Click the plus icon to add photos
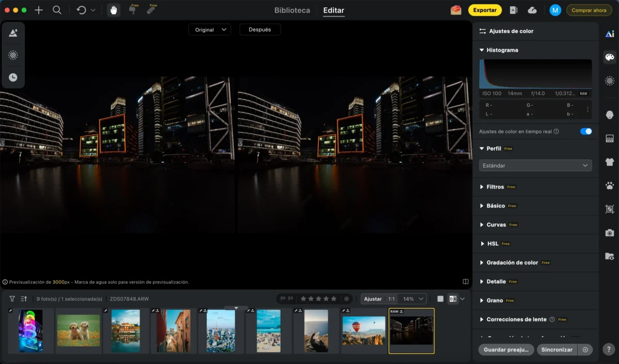The height and width of the screenshot is (364, 619). pyautogui.click(x=39, y=10)
